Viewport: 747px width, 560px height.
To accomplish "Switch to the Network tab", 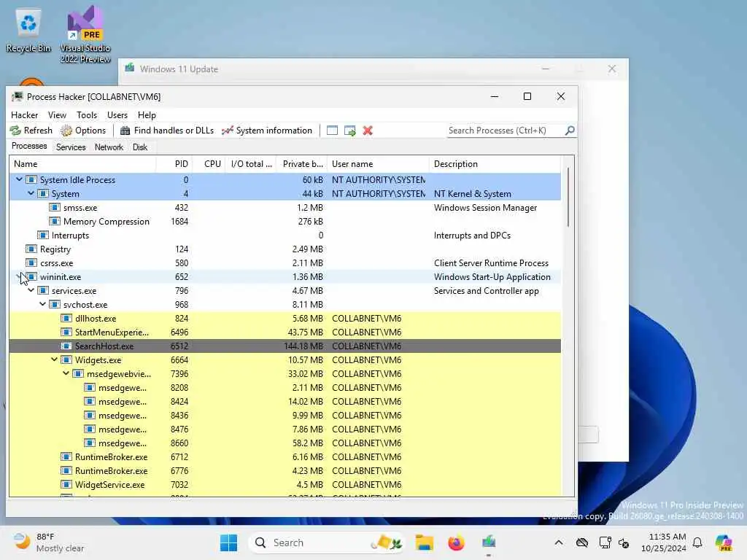I will point(109,147).
